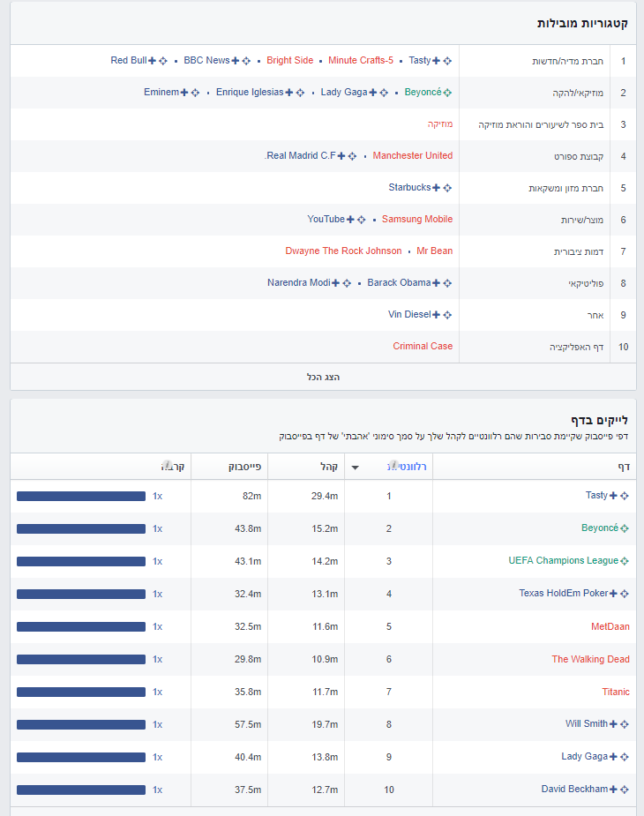Open the Samsung Mobile link
Viewport: 644px width, 816px height.
coord(417,219)
